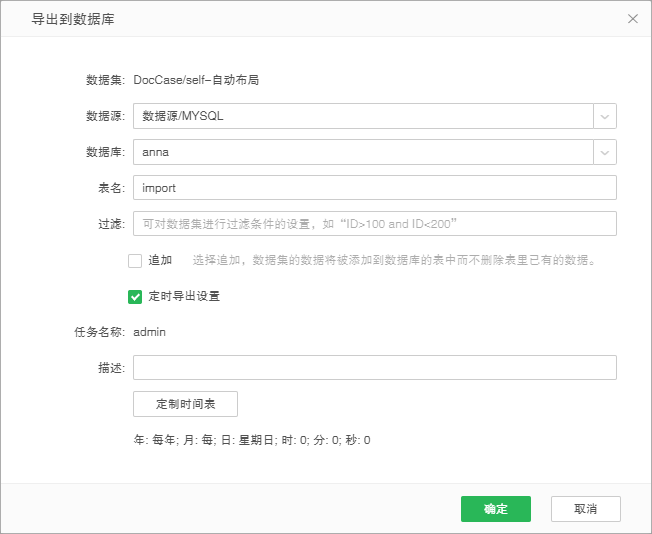Viewport: 652px width, 534px height.
Task: Click the 导出到数据库 dialog title
Action: 73,19
